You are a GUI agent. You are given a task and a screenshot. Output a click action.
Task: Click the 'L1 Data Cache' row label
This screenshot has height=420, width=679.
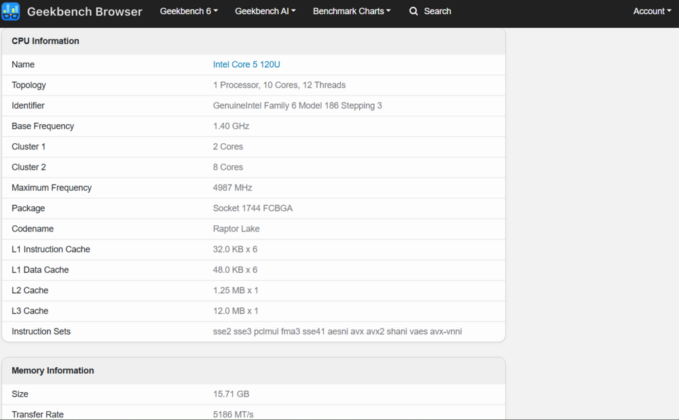click(40, 270)
